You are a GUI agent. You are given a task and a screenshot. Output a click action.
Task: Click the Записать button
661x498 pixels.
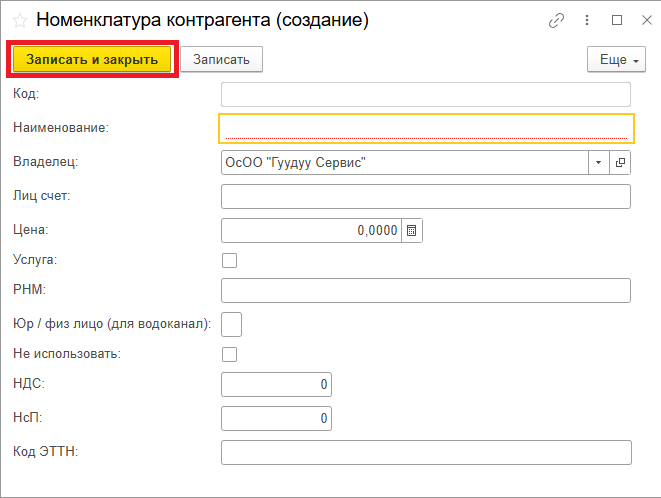point(221,59)
